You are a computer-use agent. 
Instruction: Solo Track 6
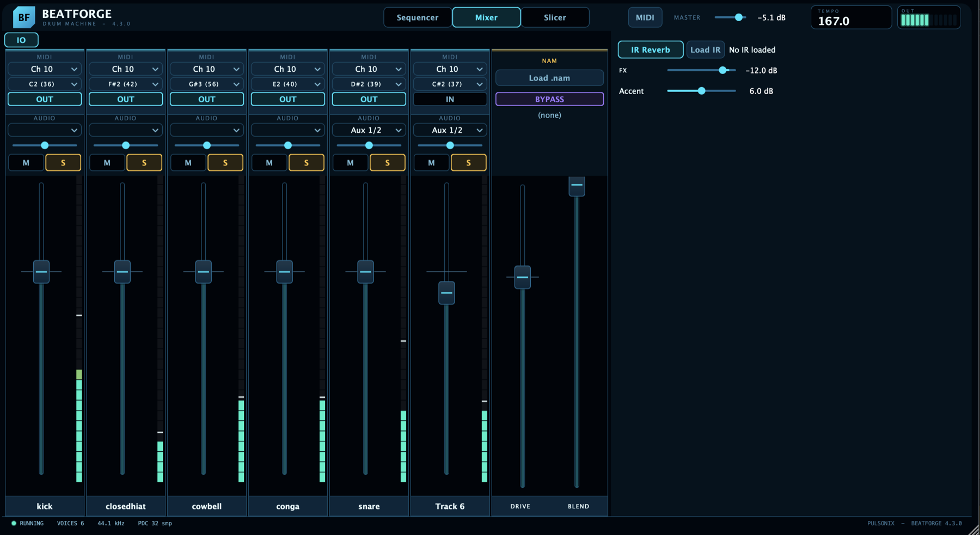click(469, 162)
